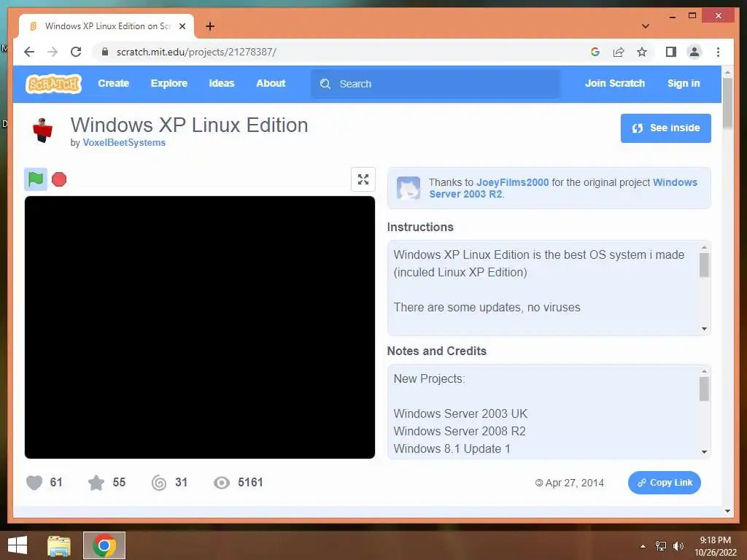The image size is (747, 560).
Task: Click the Notes and Credits scroll down arrow
Action: tap(704, 452)
